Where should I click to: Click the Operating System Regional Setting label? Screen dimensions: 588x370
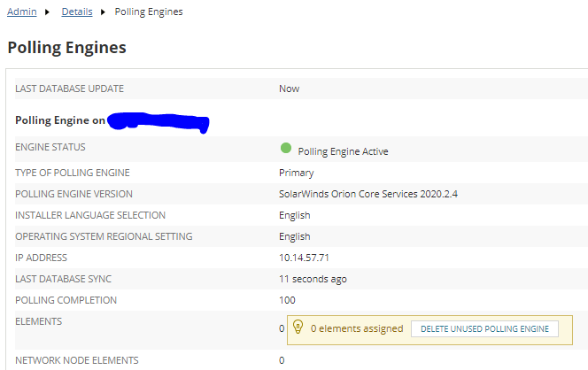[x=104, y=236]
